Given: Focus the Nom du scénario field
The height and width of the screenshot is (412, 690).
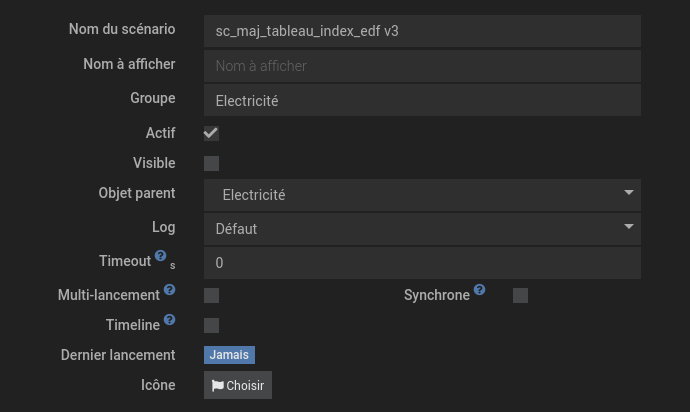Looking at the screenshot, I should pyautogui.click(x=422, y=31).
